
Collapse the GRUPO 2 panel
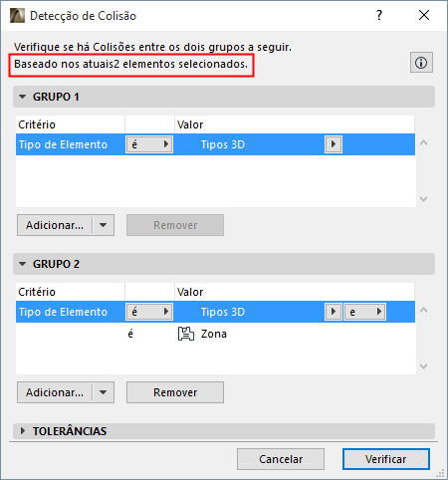[22, 264]
